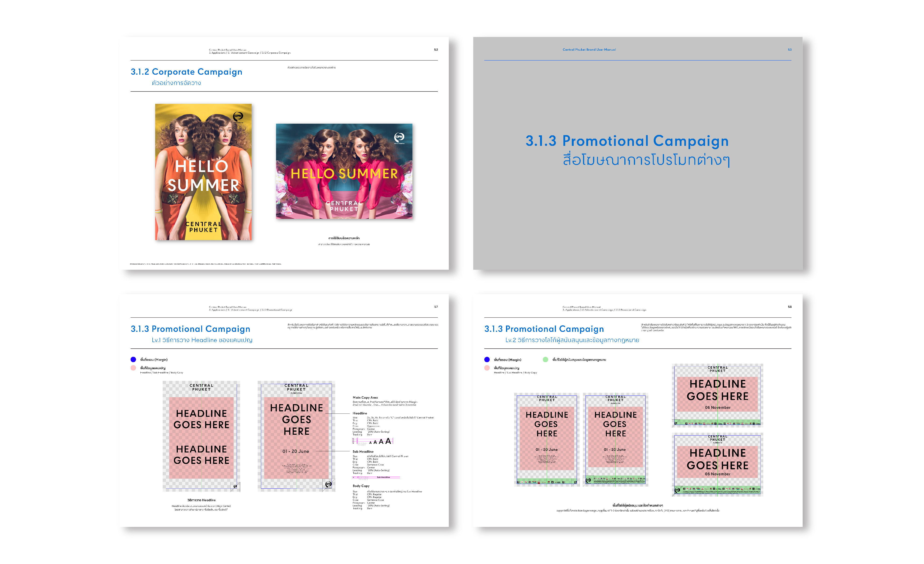Click page number 58
924x564 pixels.
pyautogui.click(x=790, y=307)
